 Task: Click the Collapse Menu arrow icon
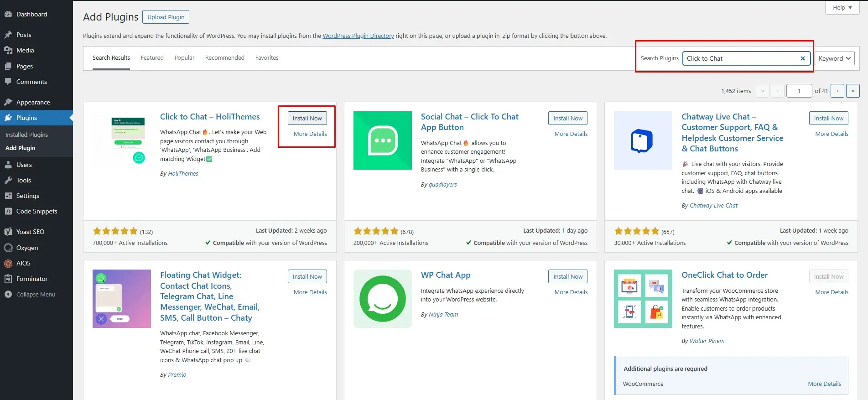click(x=8, y=294)
